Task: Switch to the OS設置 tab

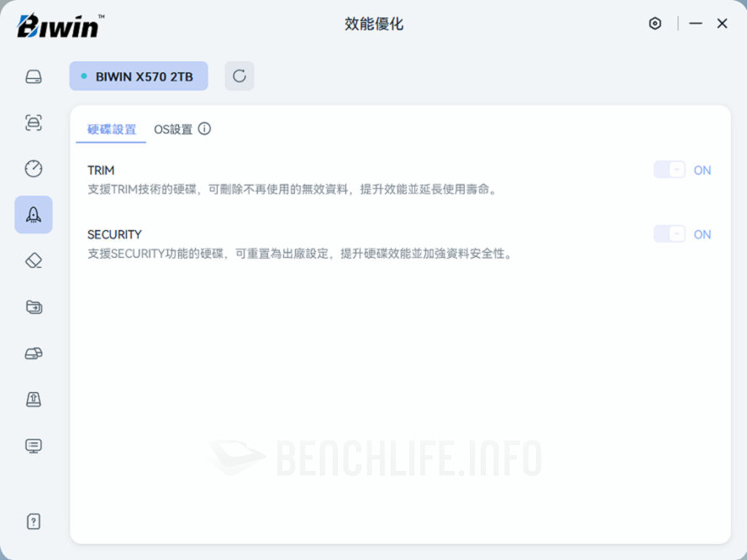Action: (x=172, y=129)
